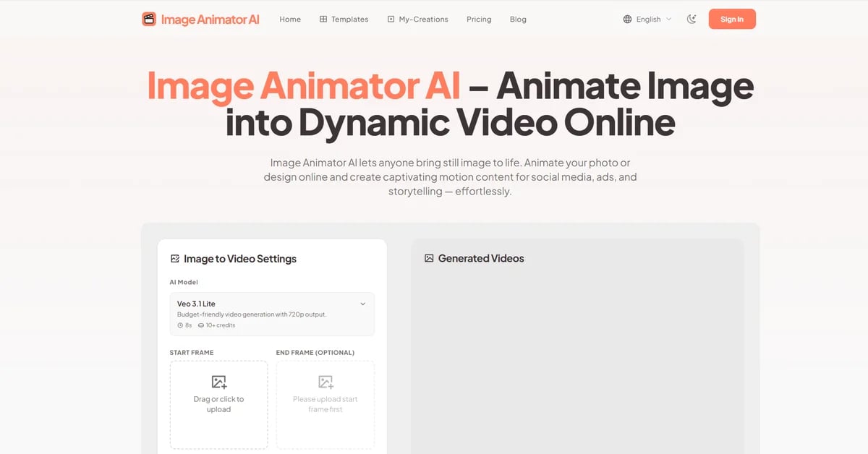Click the 'START FRAME' label

pyautogui.click(x=192, y=353)
